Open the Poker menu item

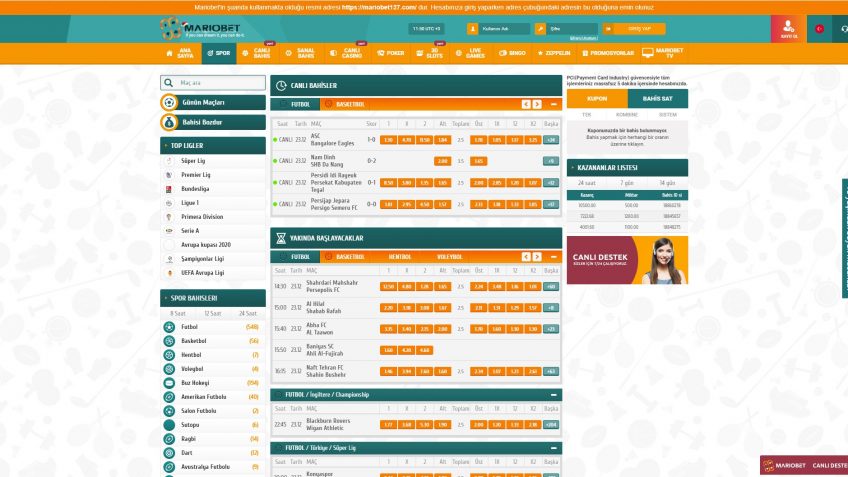390,53
